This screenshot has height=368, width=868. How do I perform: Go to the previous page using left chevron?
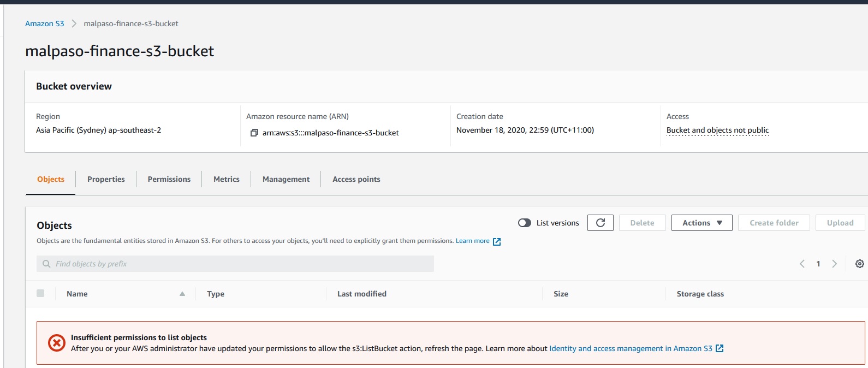[802, 264]
